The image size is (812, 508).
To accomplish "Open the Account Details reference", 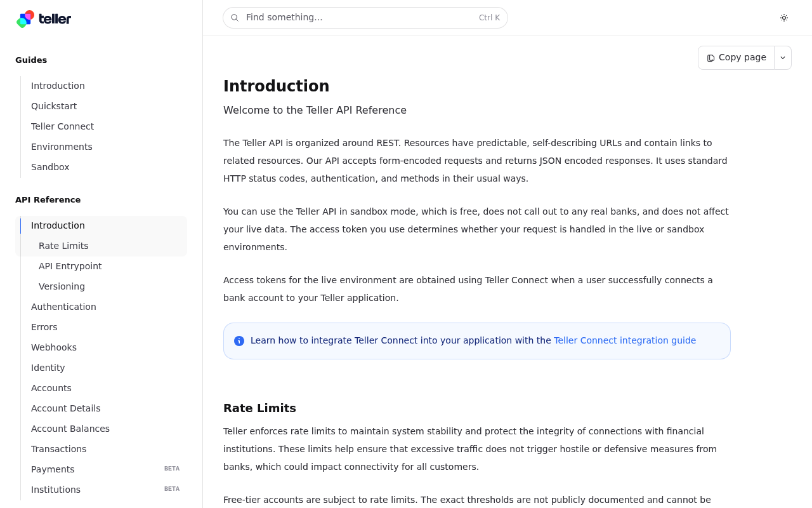I will tap(66, 408).
